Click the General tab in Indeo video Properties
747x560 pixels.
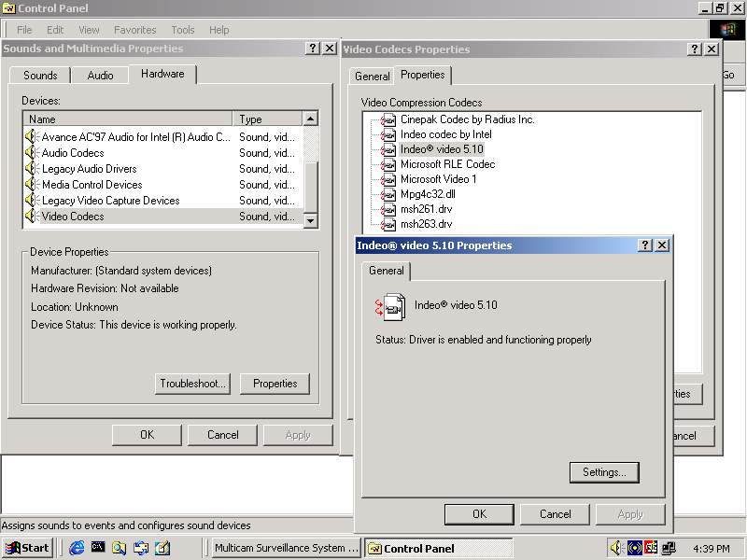[386, 271]
